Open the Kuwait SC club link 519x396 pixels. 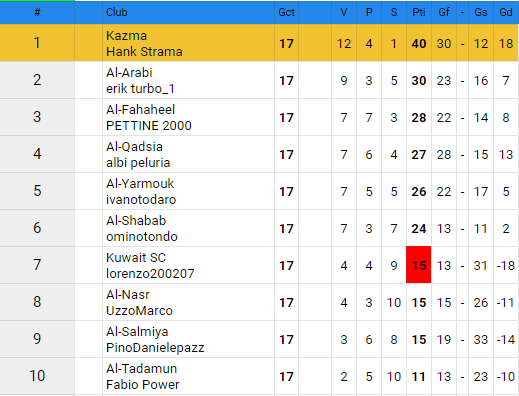(x=136, y=258)
